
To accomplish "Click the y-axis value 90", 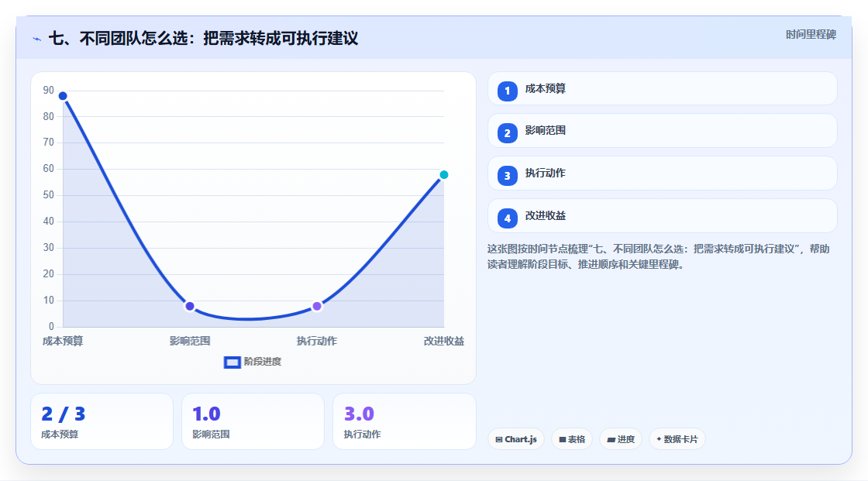I will click(x=49, y=90).
